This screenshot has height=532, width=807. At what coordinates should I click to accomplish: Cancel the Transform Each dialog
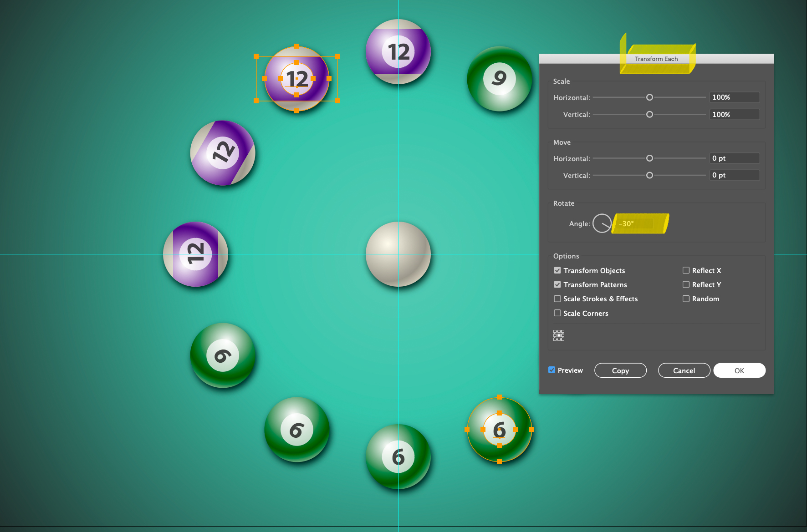click(x=684, y=370)
